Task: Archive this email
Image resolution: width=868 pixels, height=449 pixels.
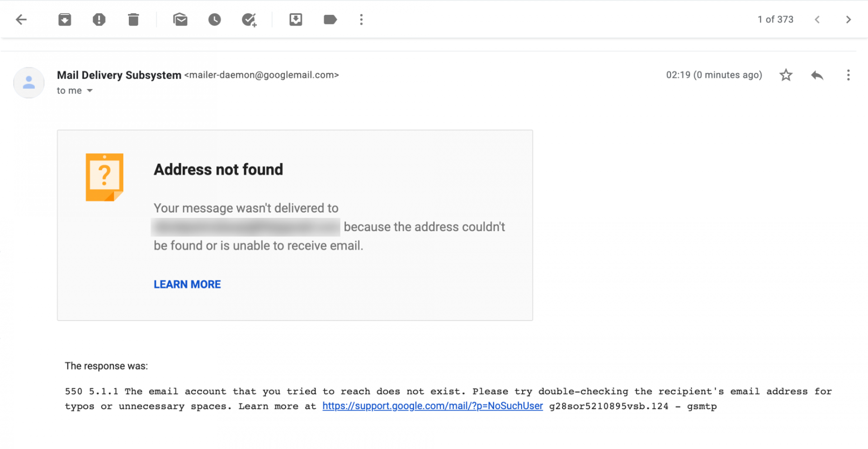Action: tap(65, 19)
